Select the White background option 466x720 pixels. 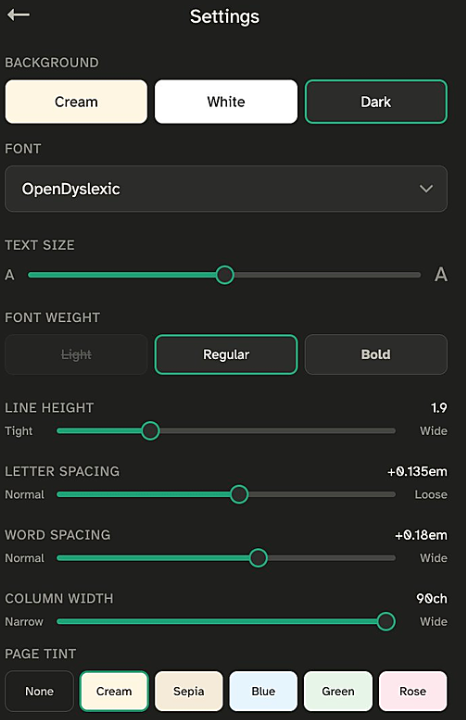226,101
